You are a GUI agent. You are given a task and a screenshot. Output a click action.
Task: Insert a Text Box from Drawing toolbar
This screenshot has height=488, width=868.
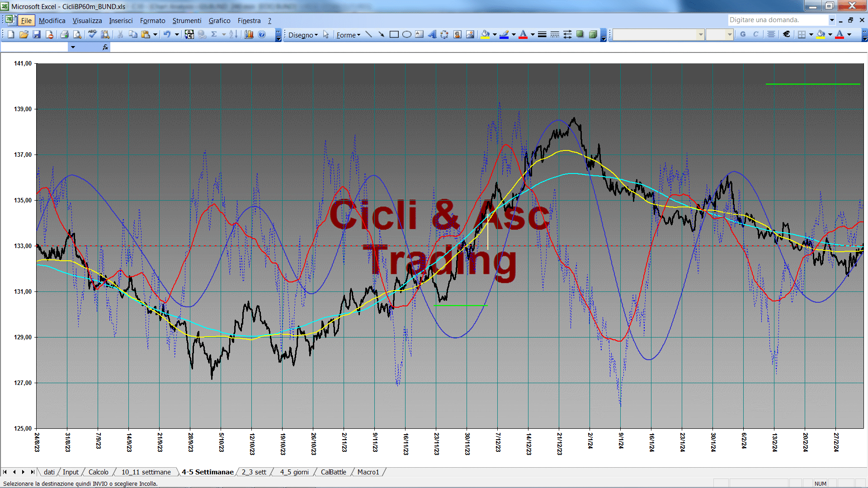tap(420, 34)
